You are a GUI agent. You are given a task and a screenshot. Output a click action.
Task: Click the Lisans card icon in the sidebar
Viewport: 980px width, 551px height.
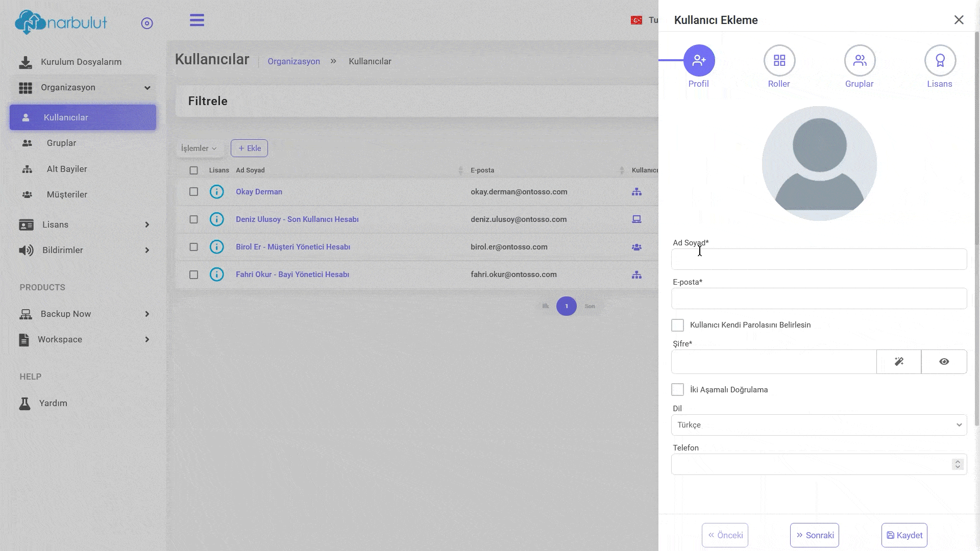click(x=26, y=225)
